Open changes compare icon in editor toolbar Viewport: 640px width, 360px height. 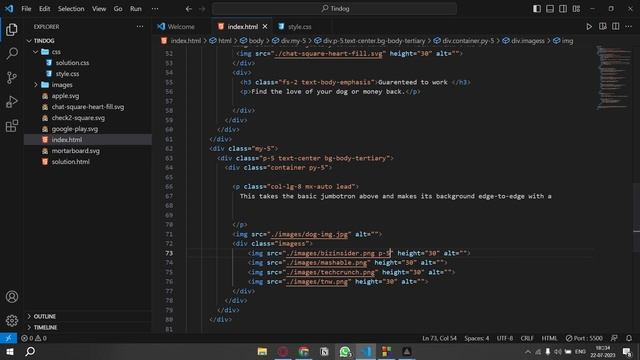click(x=602, y=27)
